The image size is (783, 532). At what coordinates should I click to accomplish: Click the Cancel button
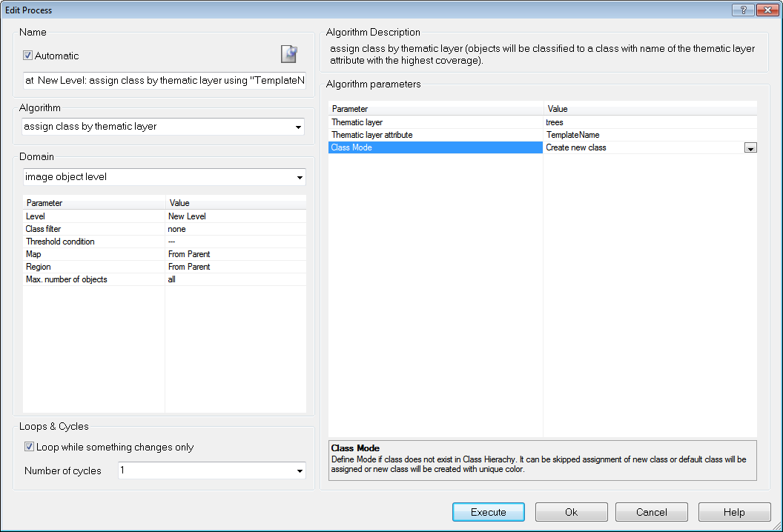(x=652, y=512)
